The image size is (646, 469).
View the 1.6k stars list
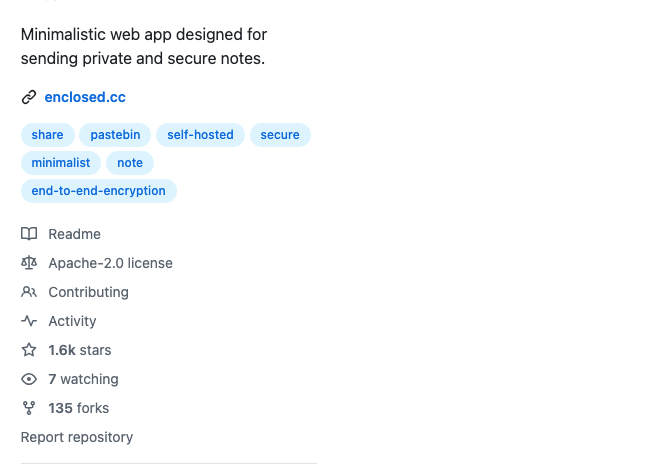(x=79, y=350)
